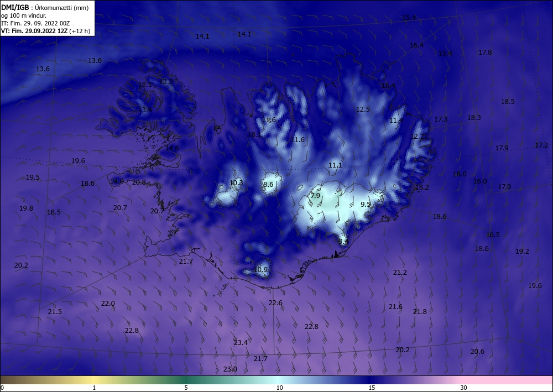Click the map value 11.1
The image size is (553, 392).
coord(336,165)
